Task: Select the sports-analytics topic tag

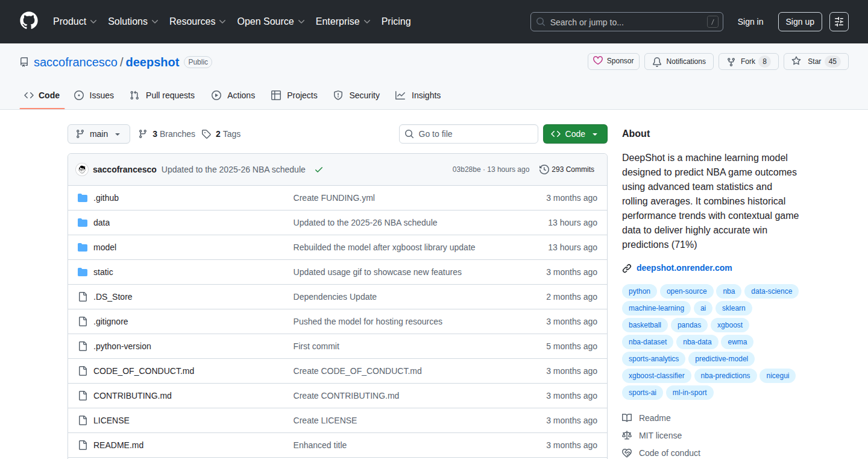Action: 653,359
